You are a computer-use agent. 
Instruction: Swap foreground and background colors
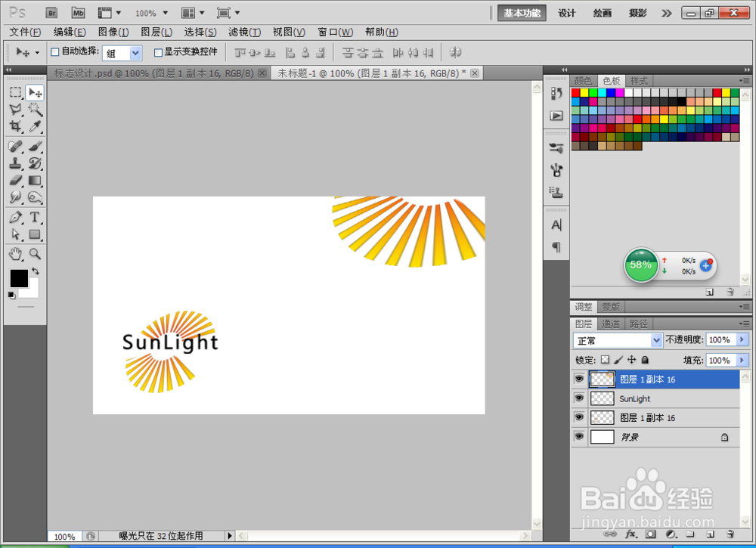pyautogui.click(x=36, y=271)
